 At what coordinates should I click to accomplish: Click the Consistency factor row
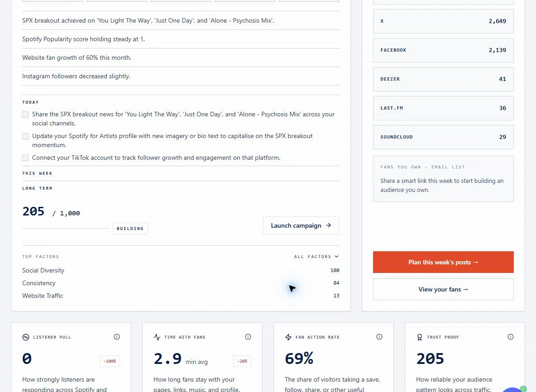pos(181,283)
